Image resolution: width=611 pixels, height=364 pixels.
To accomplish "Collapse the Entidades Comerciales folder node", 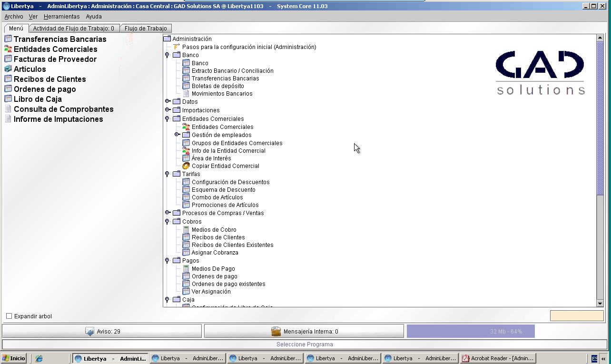I will point(167,119).
